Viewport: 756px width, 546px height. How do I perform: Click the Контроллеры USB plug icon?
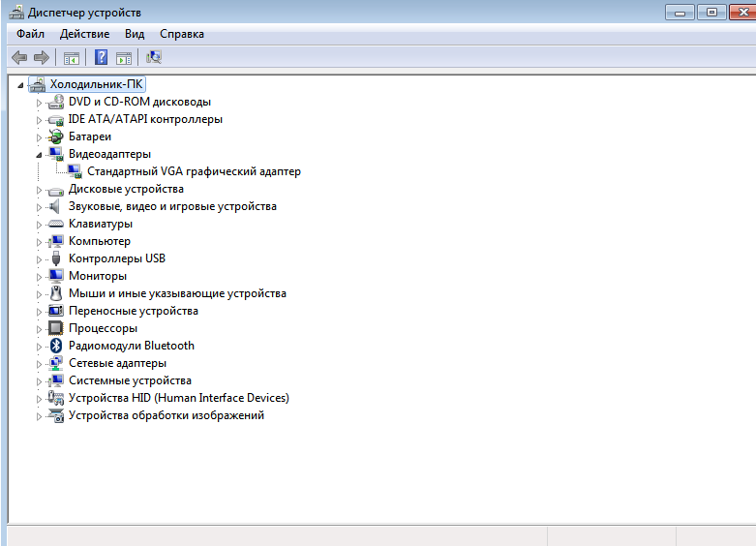[x=56, y=258]
